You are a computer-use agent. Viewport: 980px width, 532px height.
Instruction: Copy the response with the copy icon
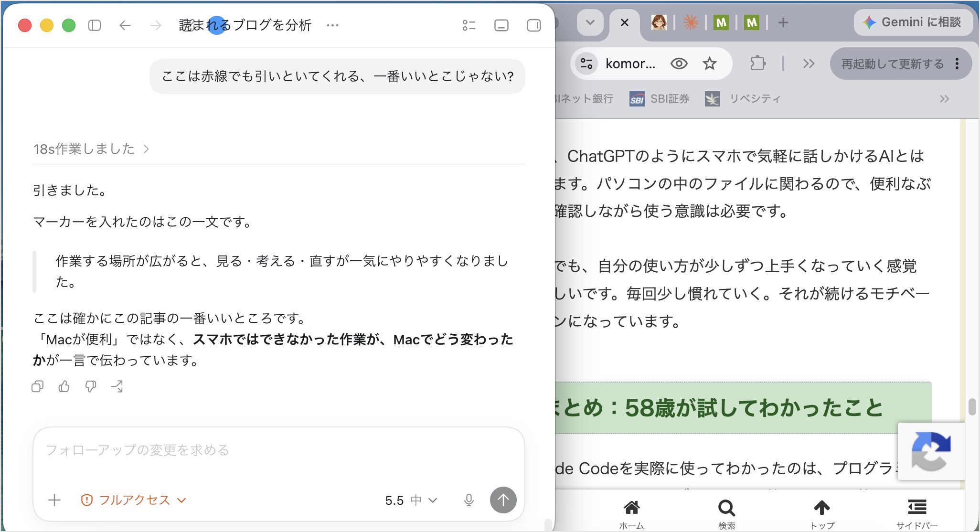tap(38, 386)
